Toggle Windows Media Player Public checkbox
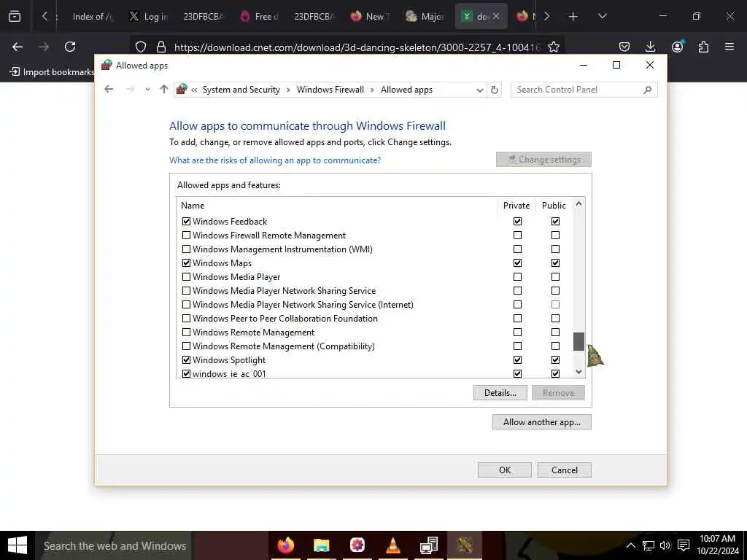The height and width of the screenshot is (560, 747). pos(555,276)
